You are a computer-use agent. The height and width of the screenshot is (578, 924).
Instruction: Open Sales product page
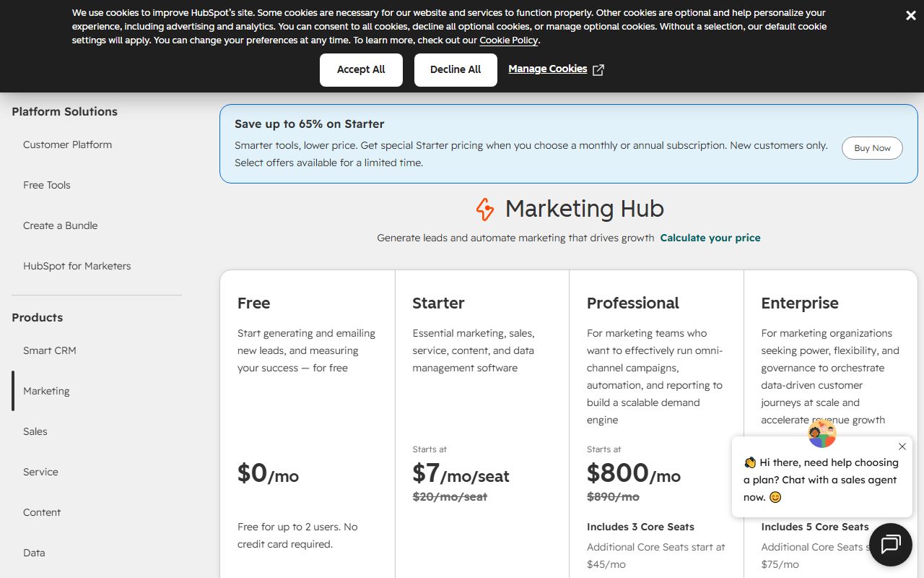pos(35,431)
